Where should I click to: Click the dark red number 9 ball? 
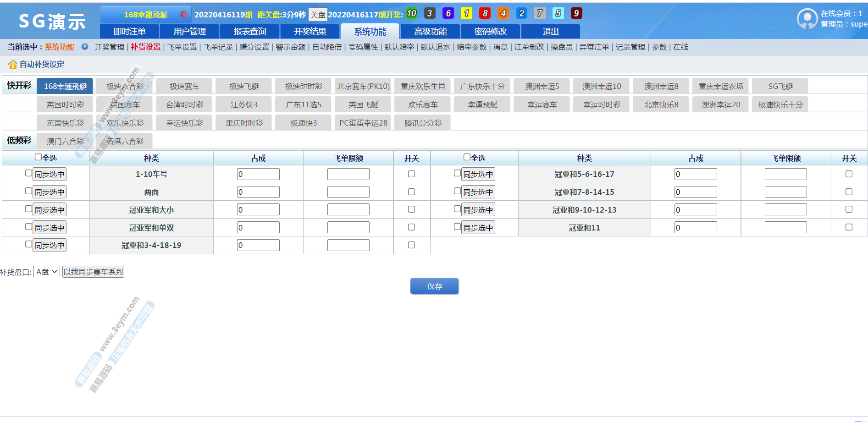click(x=576, y=13)
